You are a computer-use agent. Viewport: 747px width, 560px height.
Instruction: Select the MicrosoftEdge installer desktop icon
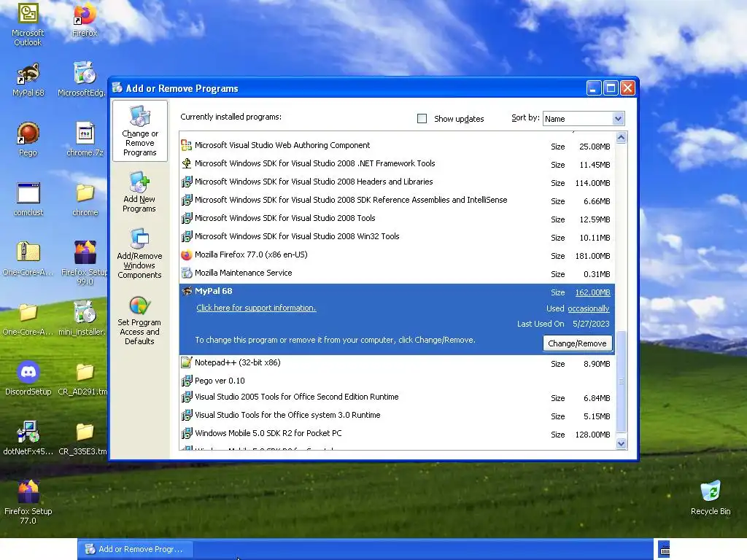click(82, 79)
